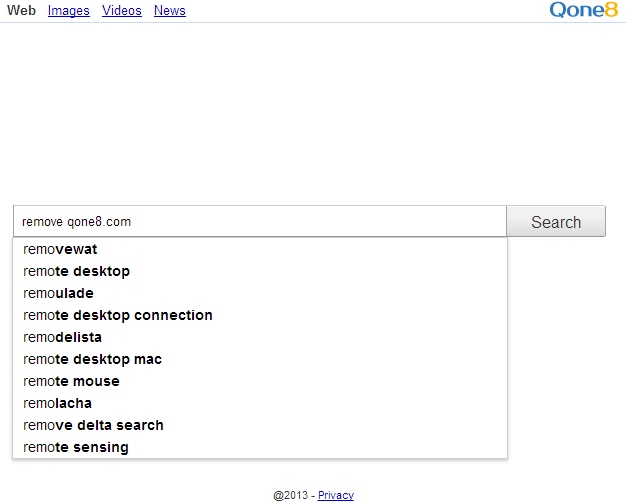Open the Privacy link in footer
Image resolution: width=626 pixels, height=502 pixels.
pyautogui.click(x=335, y=495)
